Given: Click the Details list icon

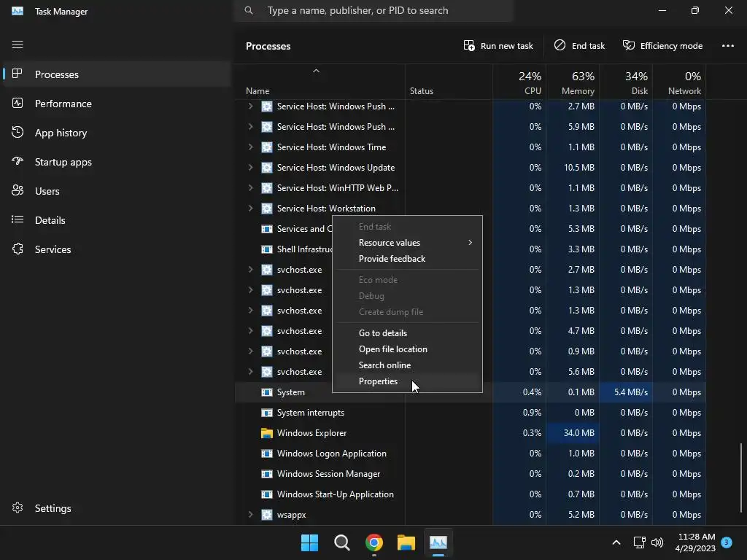Looking at the screenshot, I should (18, 219).
